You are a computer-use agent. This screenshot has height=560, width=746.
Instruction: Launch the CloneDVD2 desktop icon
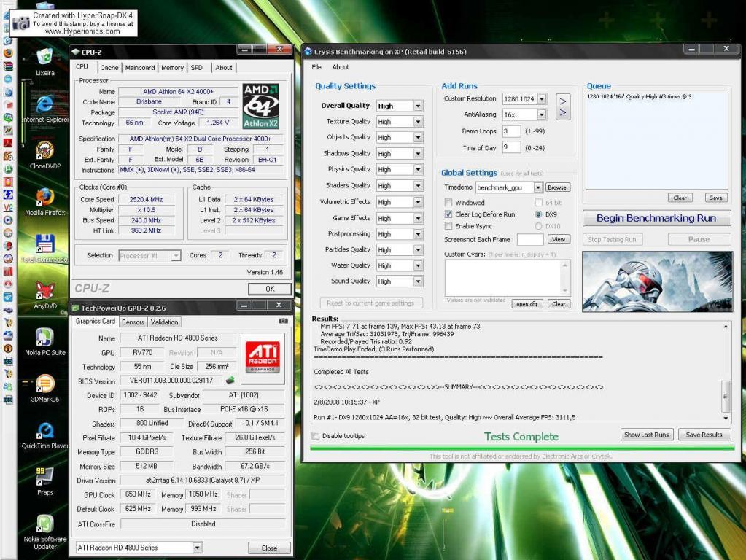pyautogui.click(x=44, y=150)
